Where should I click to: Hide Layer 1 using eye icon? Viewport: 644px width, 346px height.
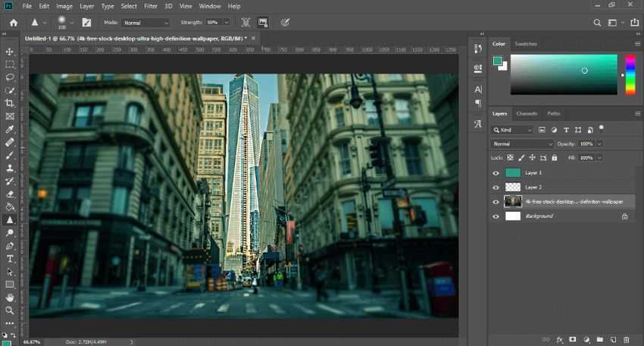pyautogui.click(x=496, y=173)
